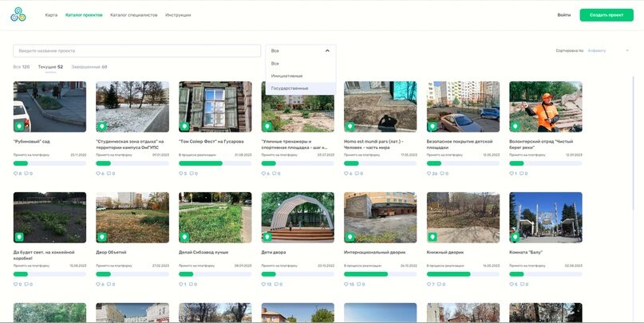This screenshot has width=644, height=323.
Task: Open Интернациональный дворик project title
Action: (x=374, y=252)
